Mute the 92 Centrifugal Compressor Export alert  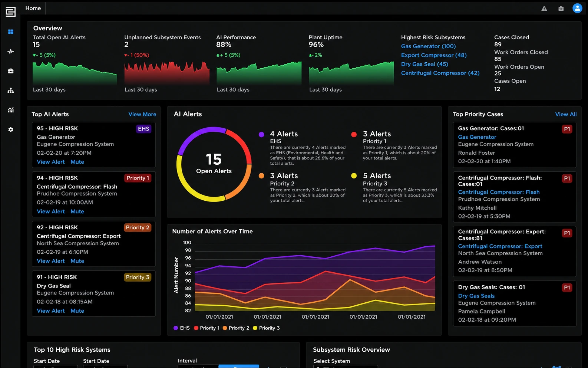click(77, 261)
